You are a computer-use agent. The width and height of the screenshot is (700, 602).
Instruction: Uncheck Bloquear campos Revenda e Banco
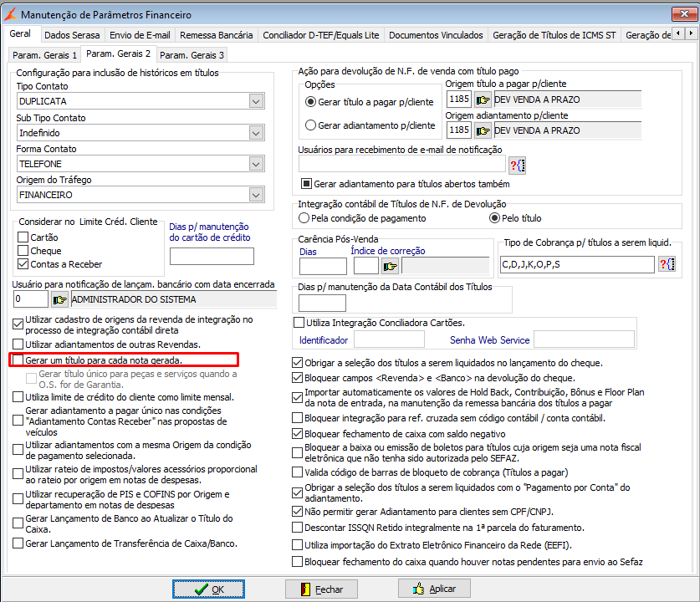click(x=298, y=378)
